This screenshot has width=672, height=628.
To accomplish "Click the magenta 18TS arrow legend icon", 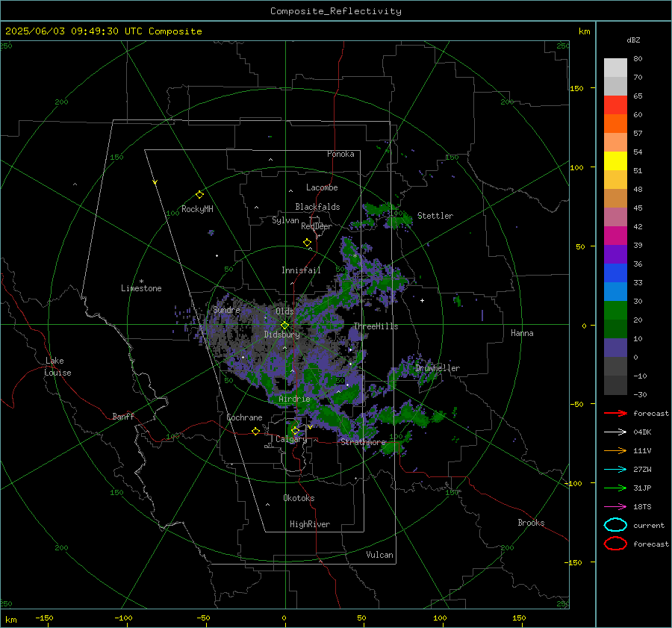I will coord(615,507).
